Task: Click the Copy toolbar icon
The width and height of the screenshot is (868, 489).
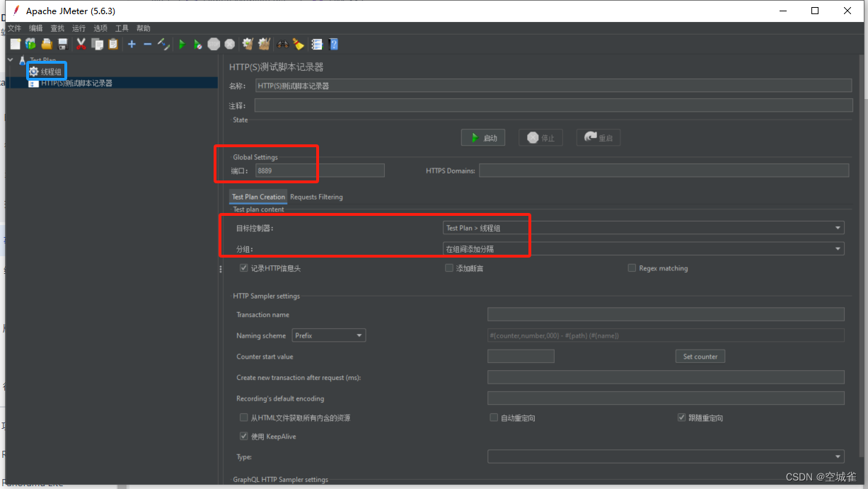Action: [x=97, y=44]
